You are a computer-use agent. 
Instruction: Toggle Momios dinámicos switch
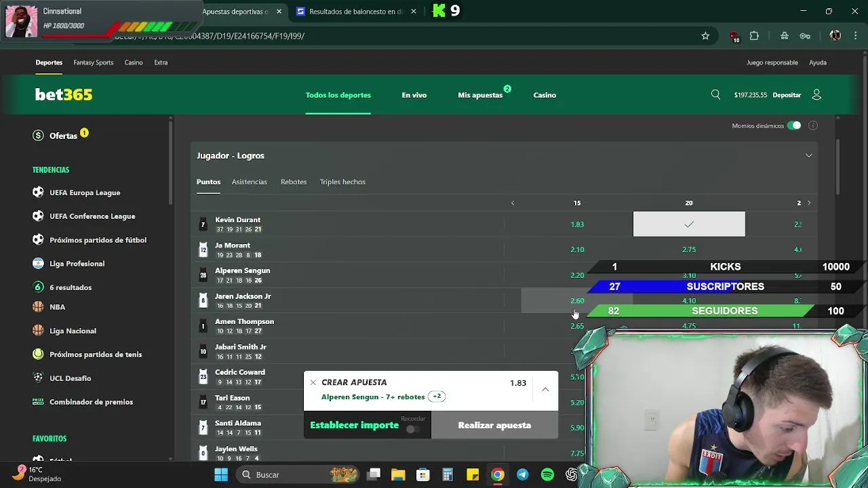point(794,125)
